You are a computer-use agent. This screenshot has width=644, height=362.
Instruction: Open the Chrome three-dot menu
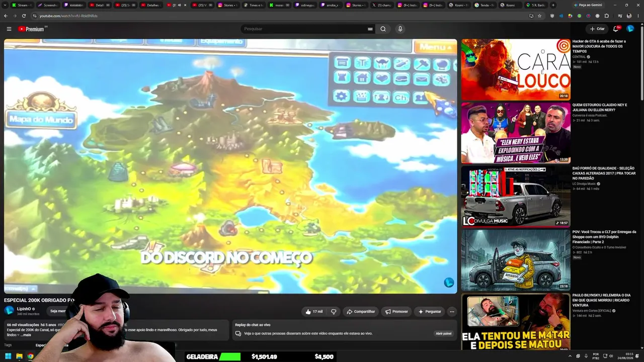tap(638, 16)
